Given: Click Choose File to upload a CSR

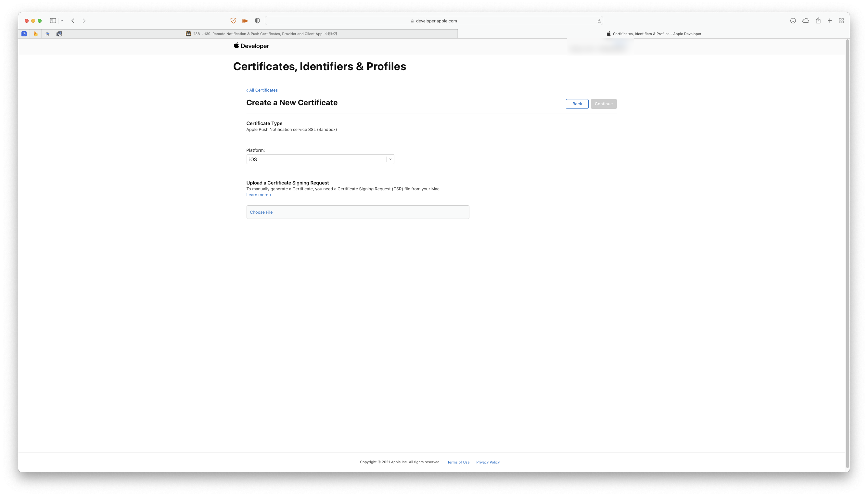Looking at the screenshot, I should pos(261,212).
